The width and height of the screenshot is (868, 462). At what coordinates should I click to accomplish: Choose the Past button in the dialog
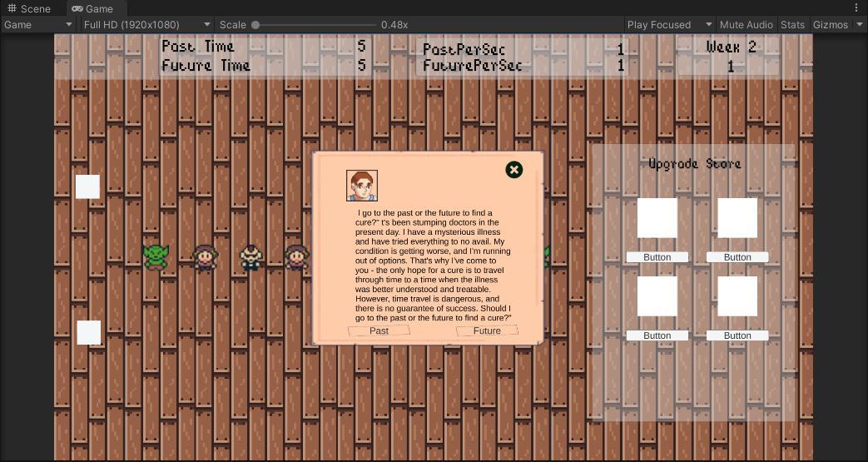pos(379,330)
